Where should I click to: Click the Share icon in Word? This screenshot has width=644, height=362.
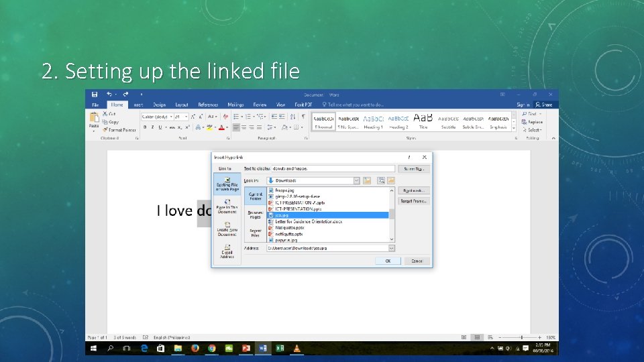point(544,105)
